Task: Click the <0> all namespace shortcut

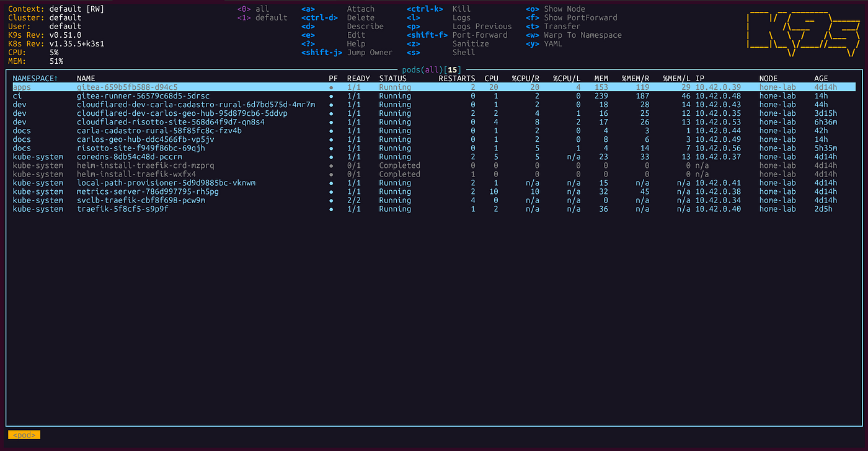Action: pyautogui.click(x=253, y=9)
